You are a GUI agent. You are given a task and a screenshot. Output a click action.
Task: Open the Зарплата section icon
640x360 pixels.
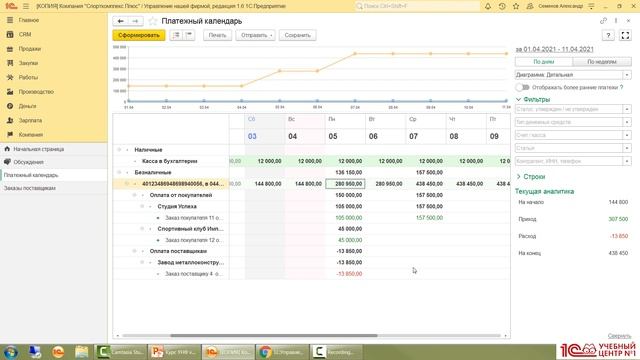click(10, 120)
